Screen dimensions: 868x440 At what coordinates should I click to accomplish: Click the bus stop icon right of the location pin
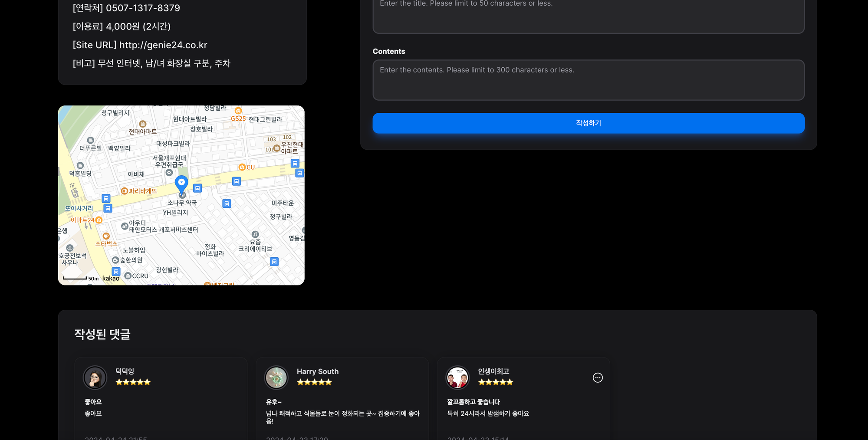(x=197, y=188)
